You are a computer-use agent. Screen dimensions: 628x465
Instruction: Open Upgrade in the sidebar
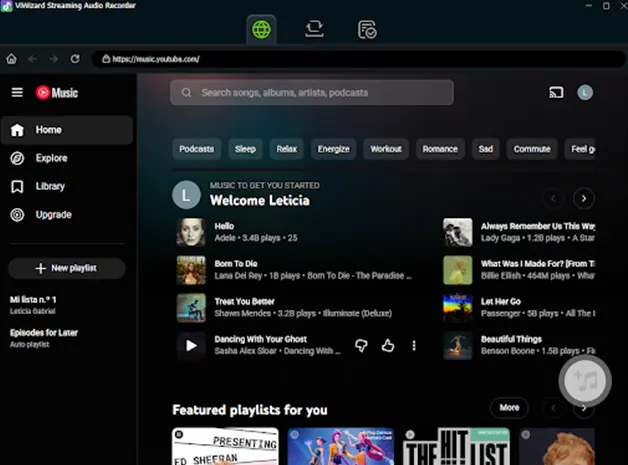click(67, 215)
